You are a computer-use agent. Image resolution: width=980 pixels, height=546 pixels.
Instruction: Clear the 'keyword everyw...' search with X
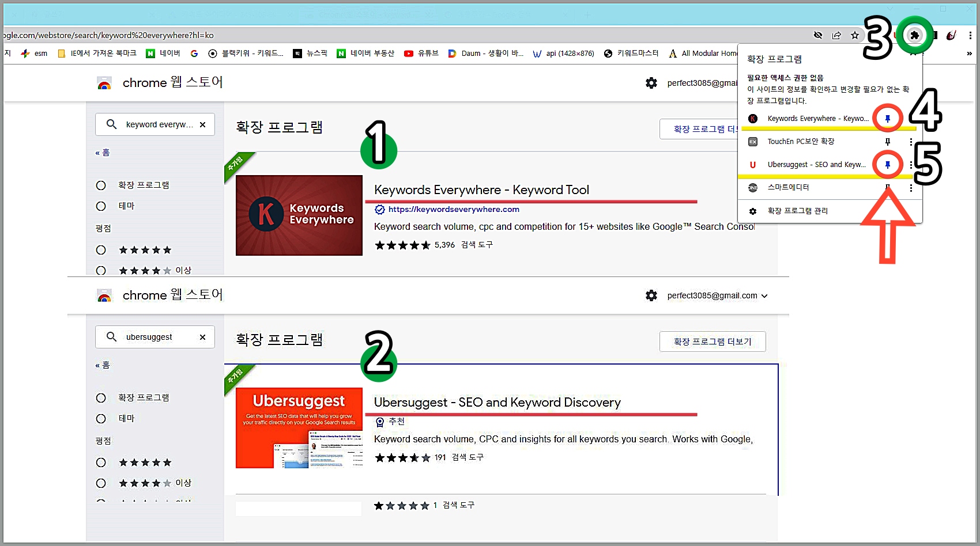point(202,124)
